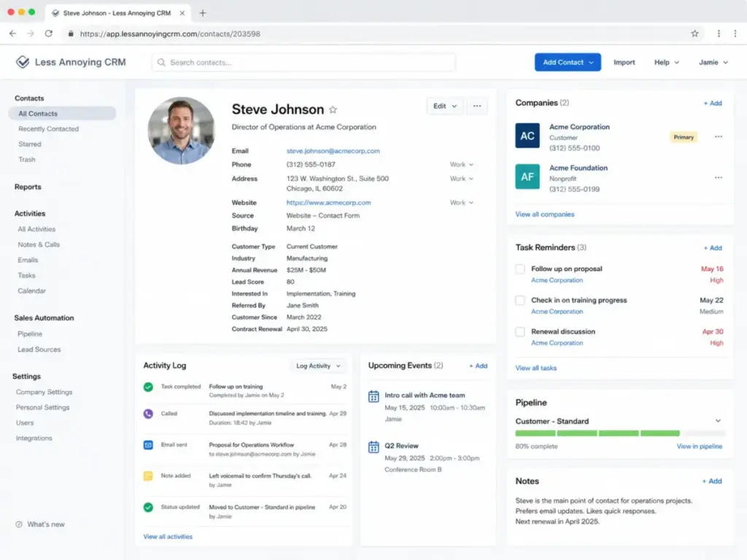
Task: Click View all activities
Action: (168, 537)
